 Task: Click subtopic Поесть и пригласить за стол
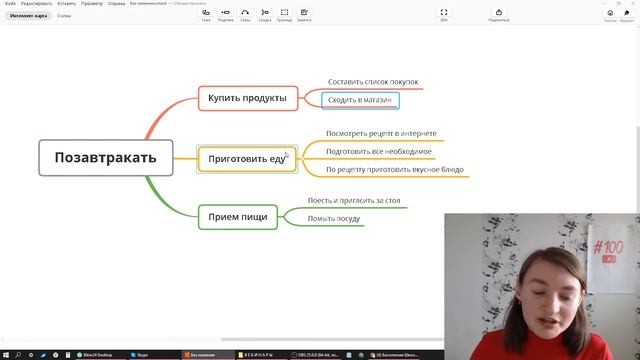pyautogui.click(x=354, y=200)
